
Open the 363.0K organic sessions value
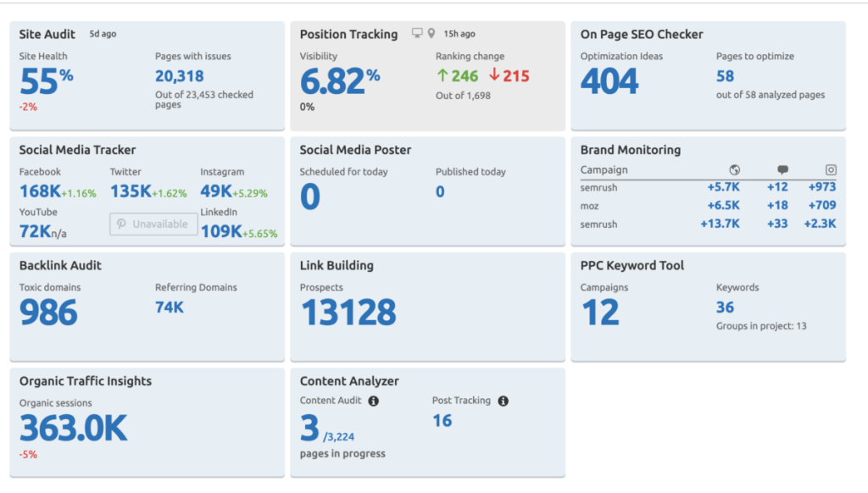[74, 429]
